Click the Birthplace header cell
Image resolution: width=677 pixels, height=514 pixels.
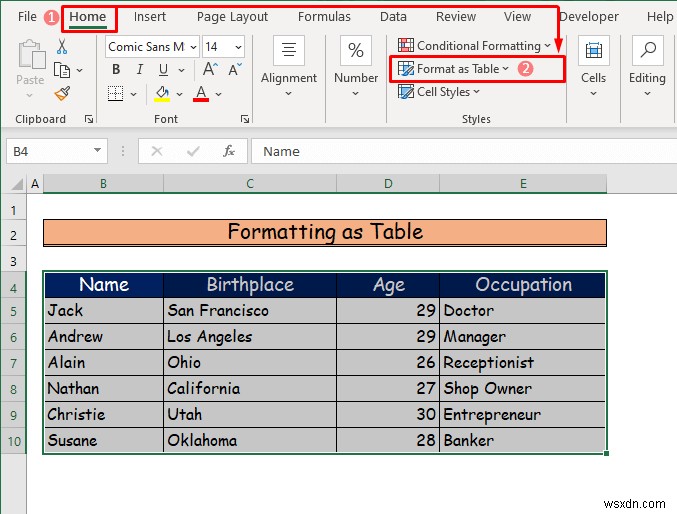250,285
